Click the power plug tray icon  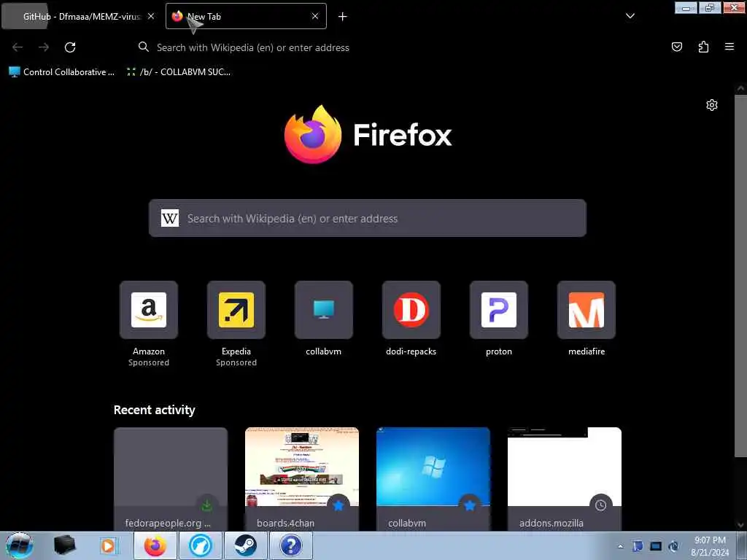(x=673, y=546)
